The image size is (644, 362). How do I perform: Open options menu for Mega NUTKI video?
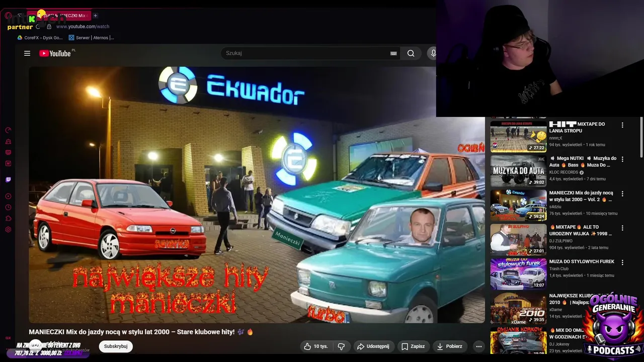[x=622, y=159]
